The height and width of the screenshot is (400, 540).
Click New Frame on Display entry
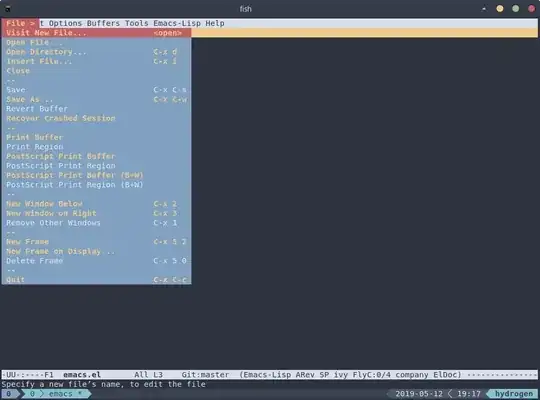[x=96, y=252]
